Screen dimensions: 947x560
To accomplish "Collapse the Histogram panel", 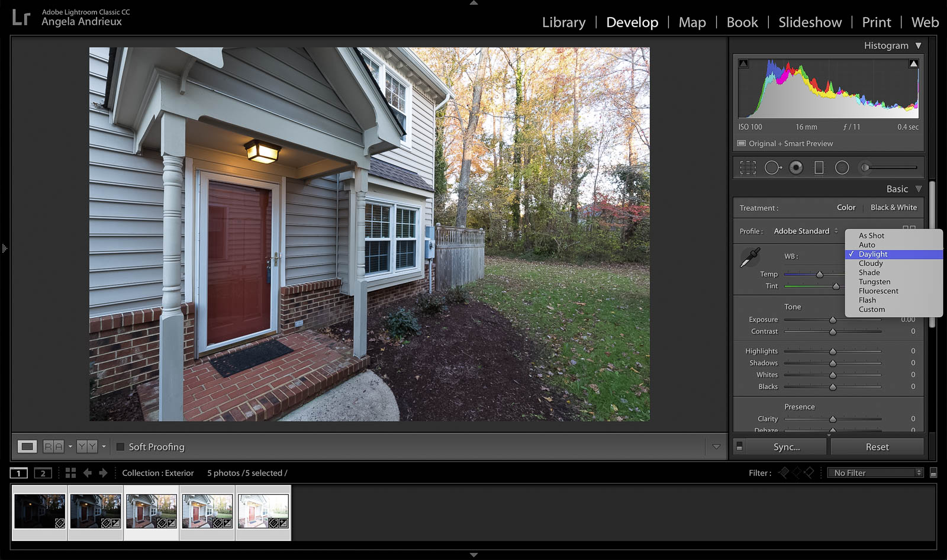I will pos(918,46).
